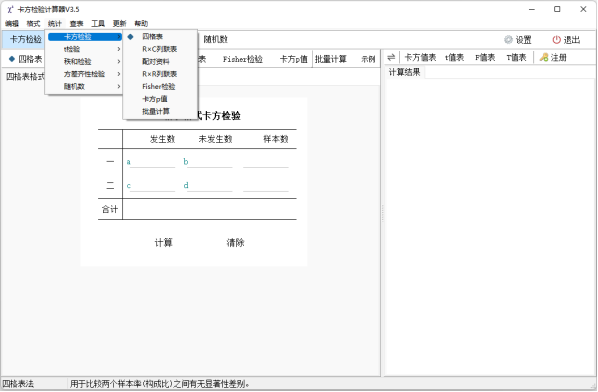Click the input field for cell d

209,186
